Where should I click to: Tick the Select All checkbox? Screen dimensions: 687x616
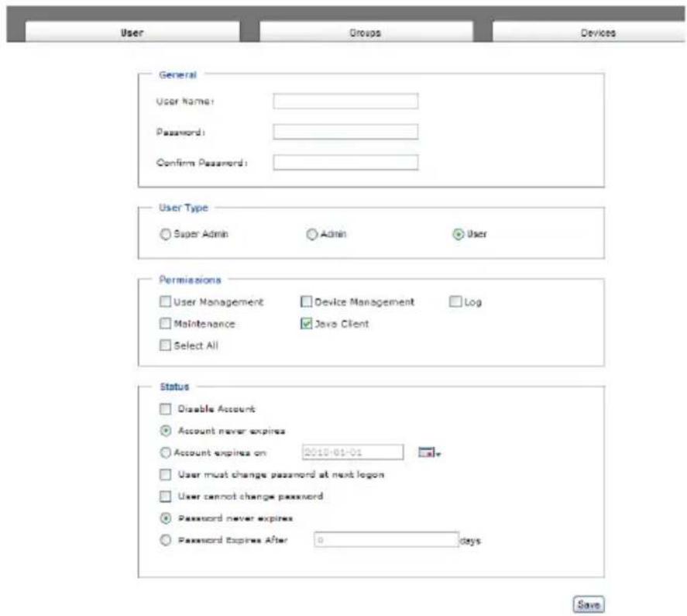pyautogui.click(x=165, y=346)
